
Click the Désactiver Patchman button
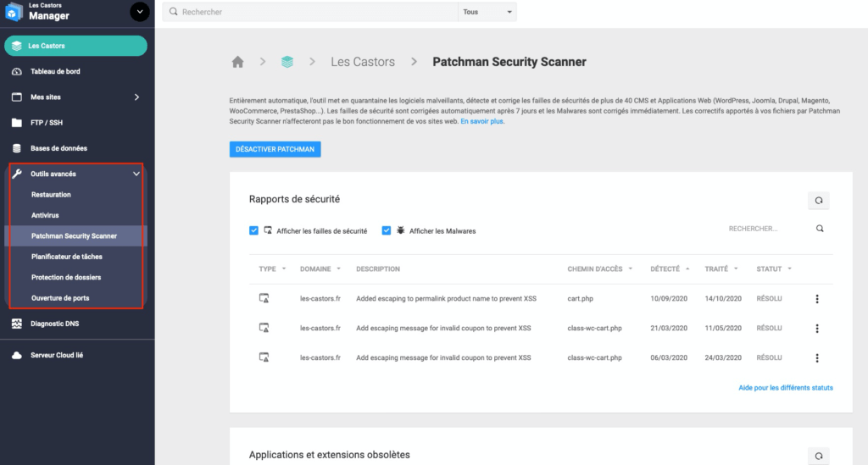point(275,149)
